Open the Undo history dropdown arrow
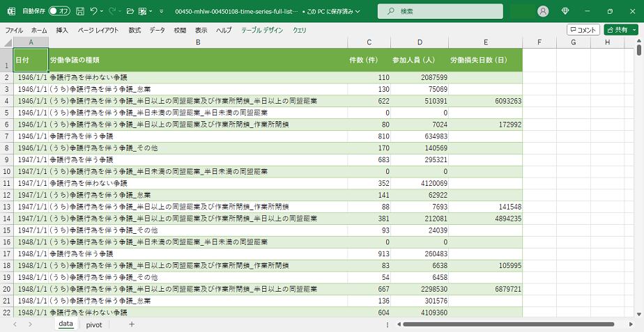 pyautogui.click(x=103, y=11)
